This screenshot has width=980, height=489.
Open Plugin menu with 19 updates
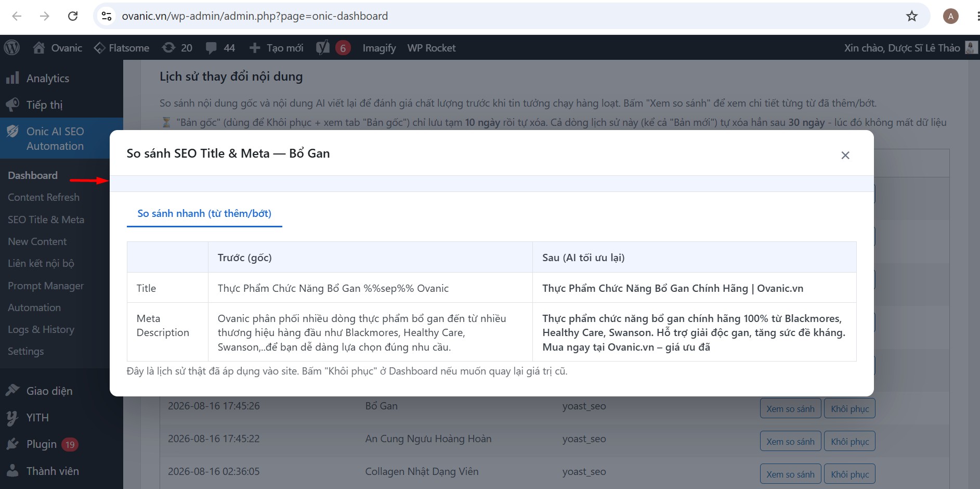tap(42, 444)
